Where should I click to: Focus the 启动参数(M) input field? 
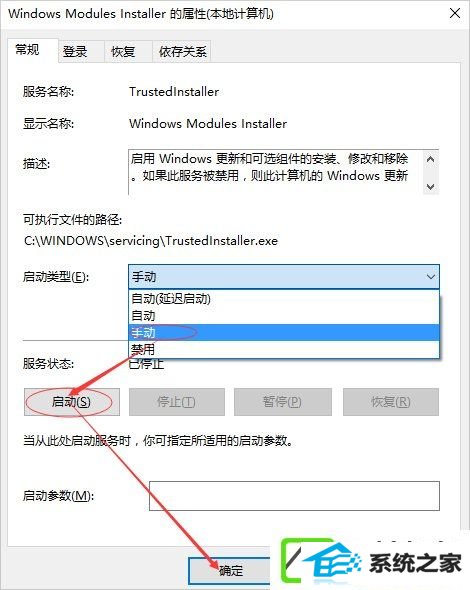point(294,496)
